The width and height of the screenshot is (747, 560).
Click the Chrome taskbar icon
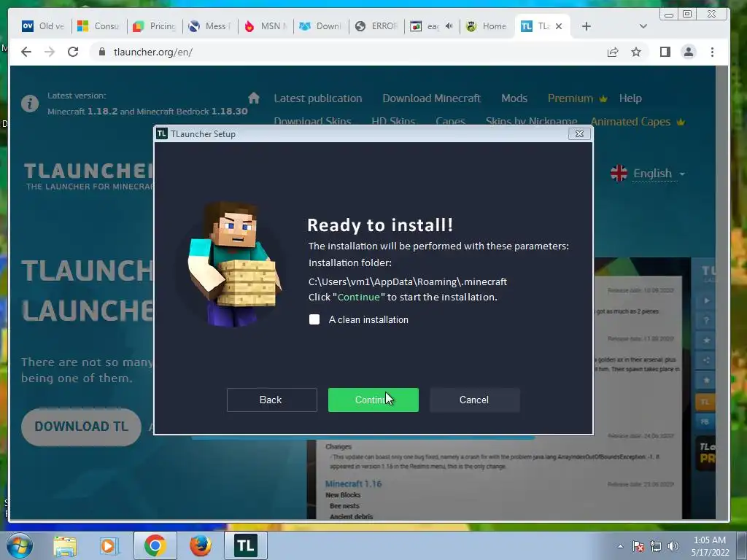155,545
